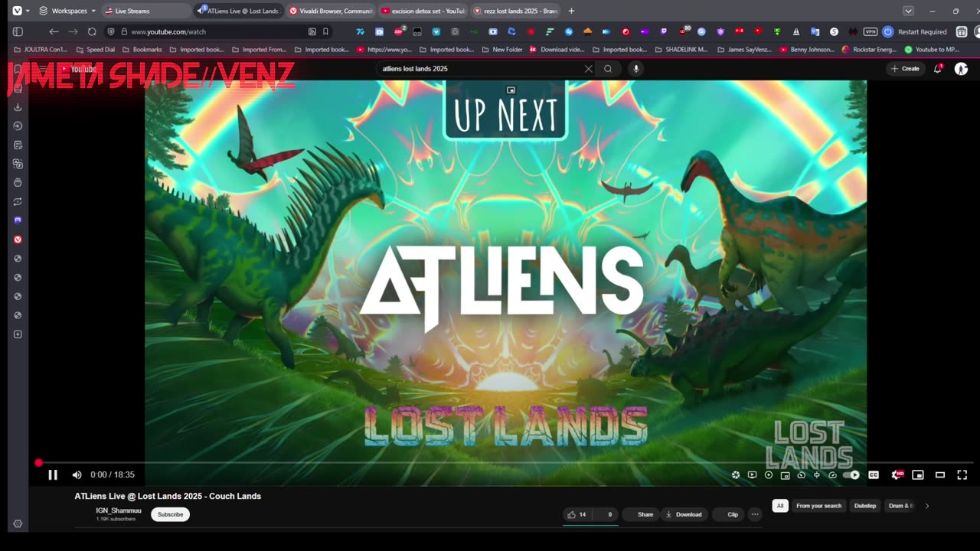Like the video with thumbs up
Screen dimensions: 980x551
pyautogui.click(x=577, y=514)
